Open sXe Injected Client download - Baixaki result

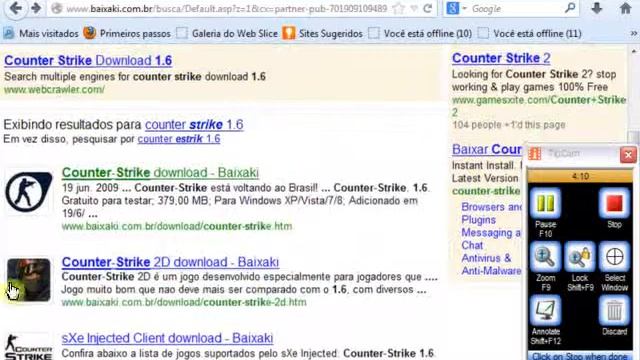[167, 338]
